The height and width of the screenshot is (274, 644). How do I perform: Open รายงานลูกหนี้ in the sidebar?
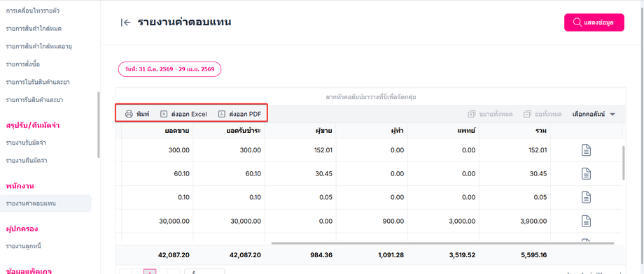(x=23, y=246)
